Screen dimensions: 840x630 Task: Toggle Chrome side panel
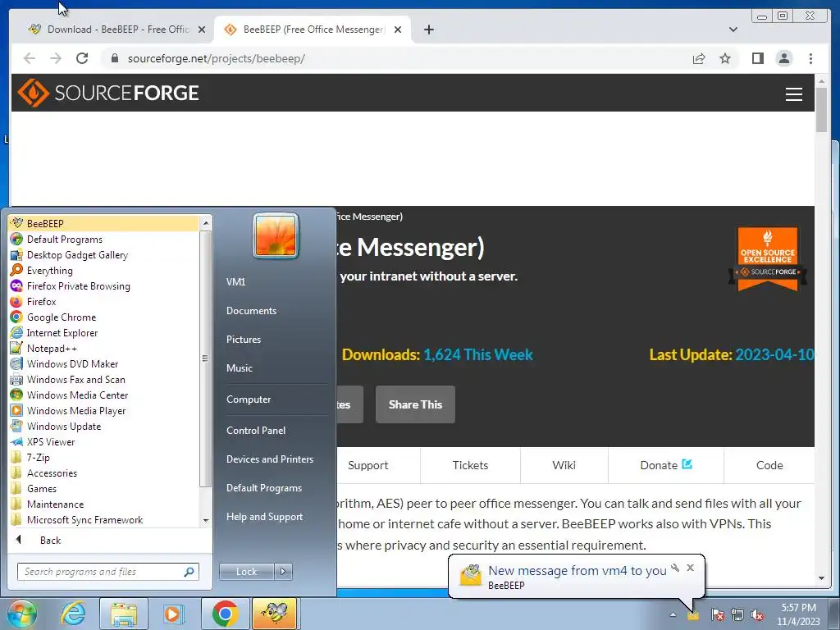click(x=757, y=58)
